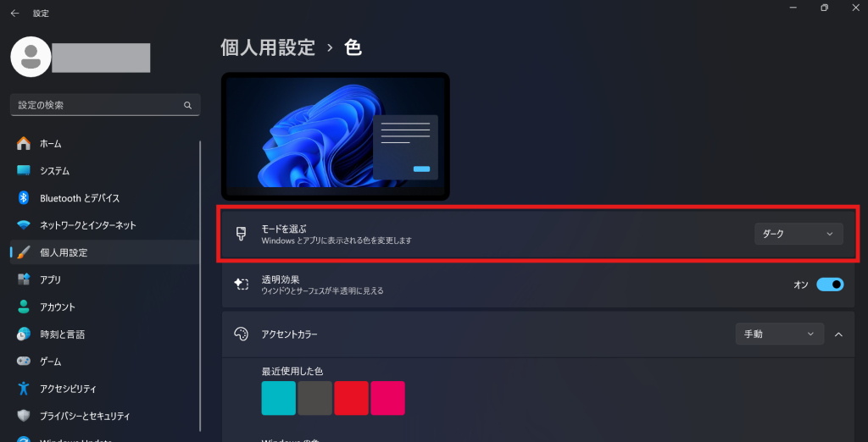Collapse the アクセントカラー section chevron
The width and height of the screenshot is (868, 442).
pyautogui.click(x=838, y=334)
